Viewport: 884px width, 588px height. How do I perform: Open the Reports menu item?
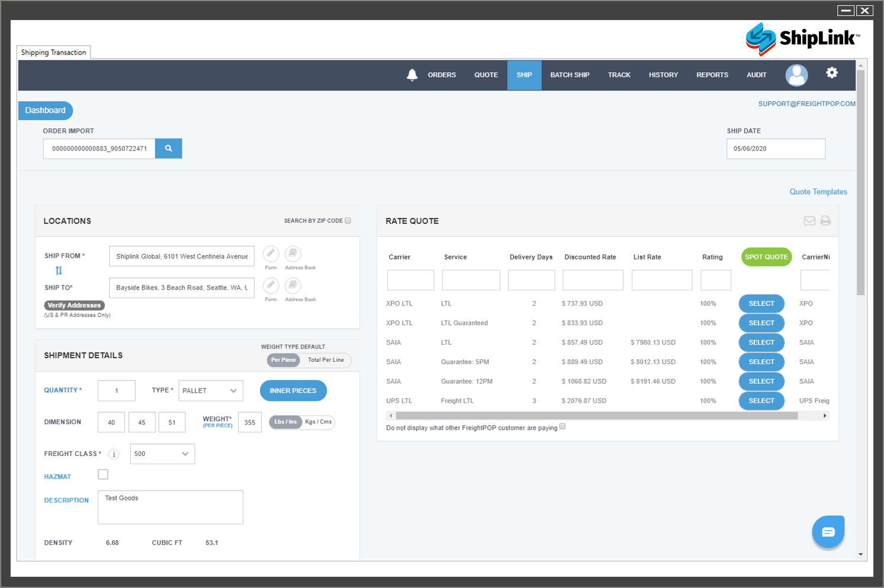tap(712, 75)
